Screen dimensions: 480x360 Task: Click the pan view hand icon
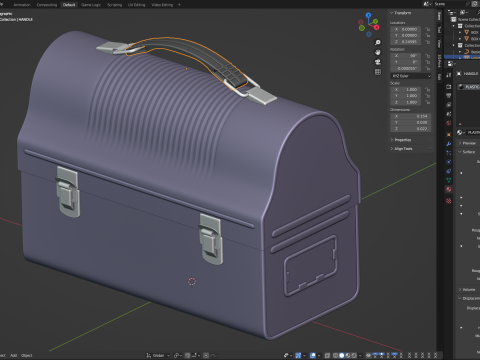click(x=378, y=52)
